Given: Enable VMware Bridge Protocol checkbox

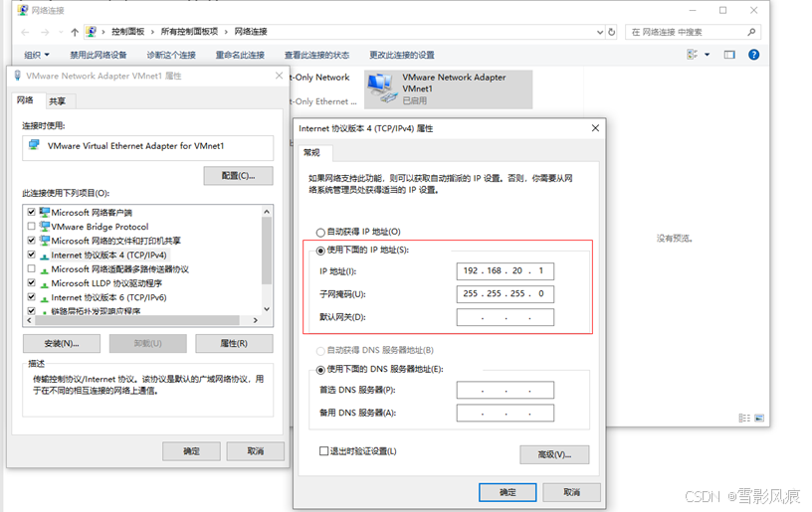Looking at the screenshot, I should [32, 227].
